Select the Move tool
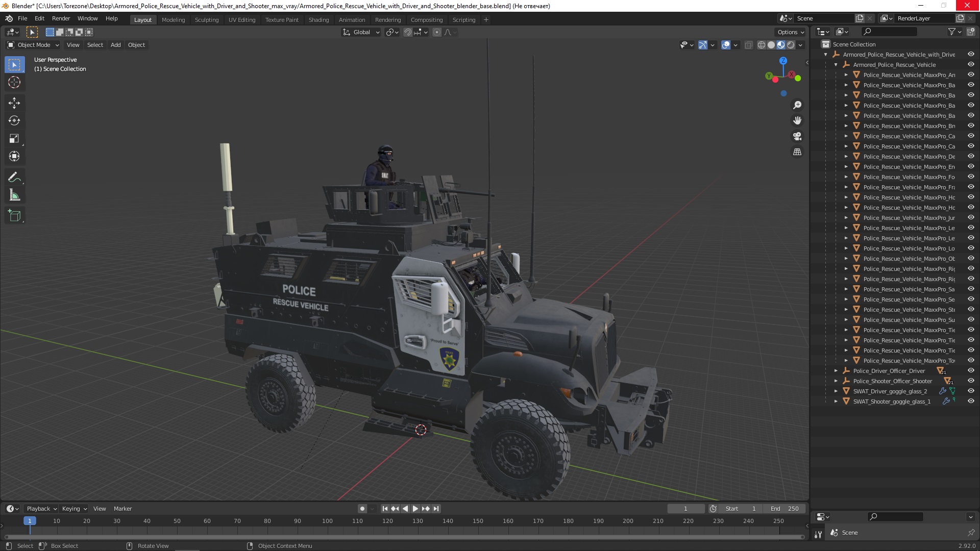980x551 pixels. click(14, 103)
